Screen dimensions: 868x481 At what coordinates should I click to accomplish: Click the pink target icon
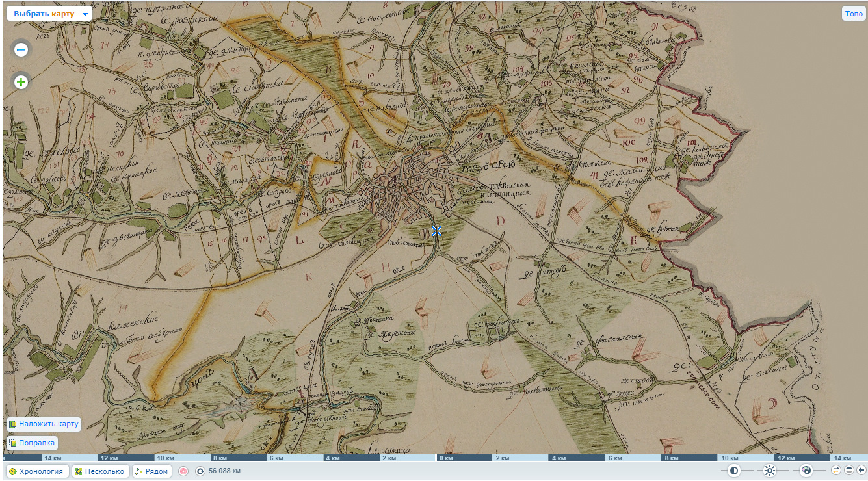point(183,471)
